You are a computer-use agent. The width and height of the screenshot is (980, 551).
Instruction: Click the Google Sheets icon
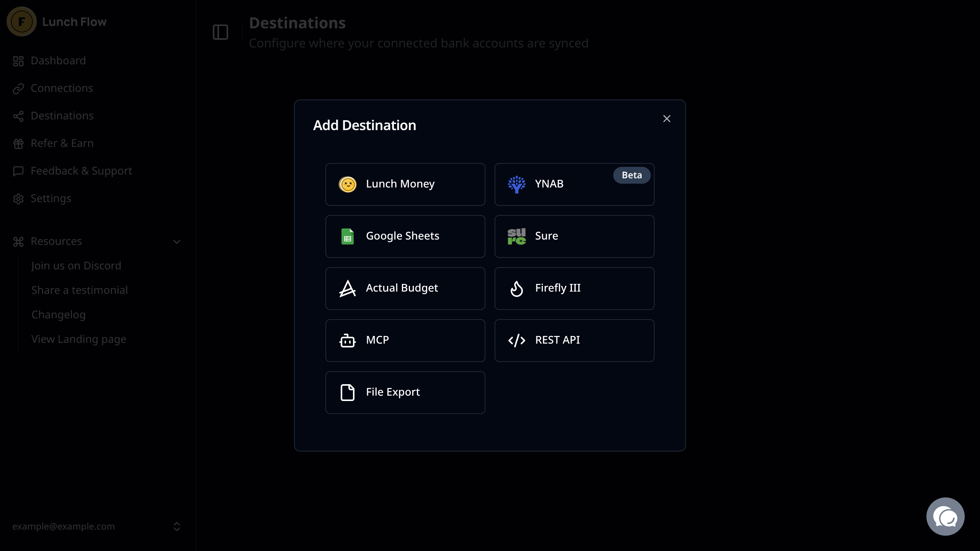tap(348, 236)
